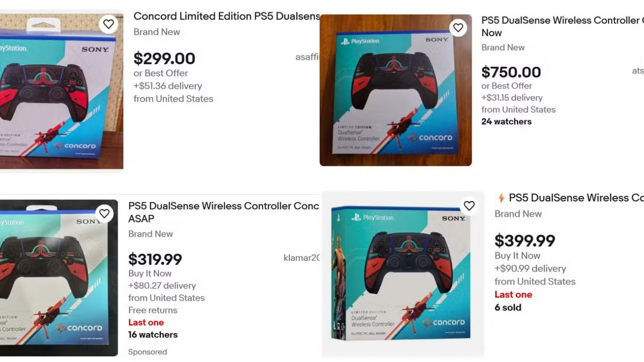Screen dimensions: 644x362
Task: Open Concord Limited Edition PS5 Dualsense title
Action: click(x=227, y=16)
